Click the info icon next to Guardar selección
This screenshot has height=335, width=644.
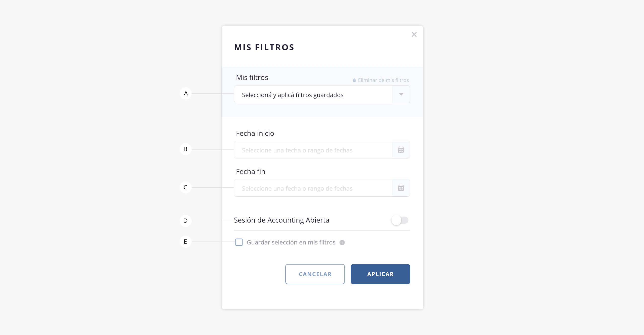[342, 243]
